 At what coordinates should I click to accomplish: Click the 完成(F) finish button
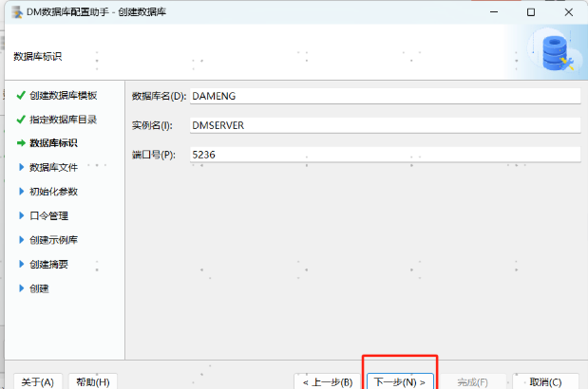[472, 381]
